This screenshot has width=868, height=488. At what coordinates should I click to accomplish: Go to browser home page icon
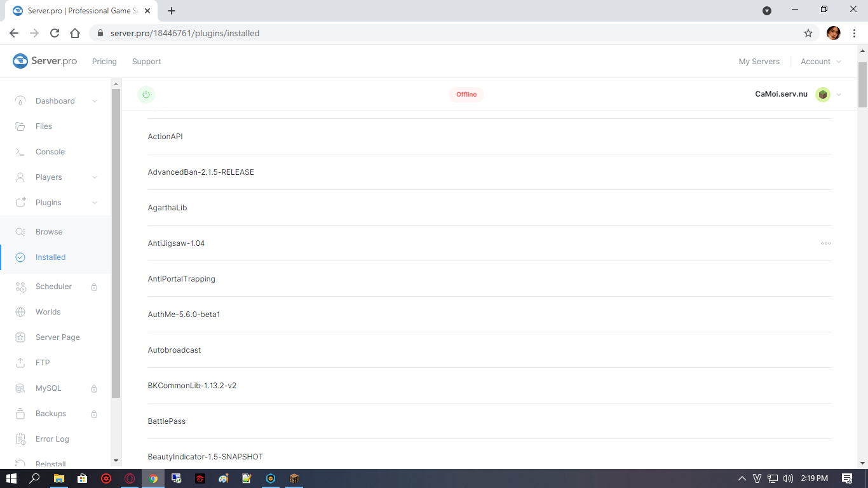[75, 33]
